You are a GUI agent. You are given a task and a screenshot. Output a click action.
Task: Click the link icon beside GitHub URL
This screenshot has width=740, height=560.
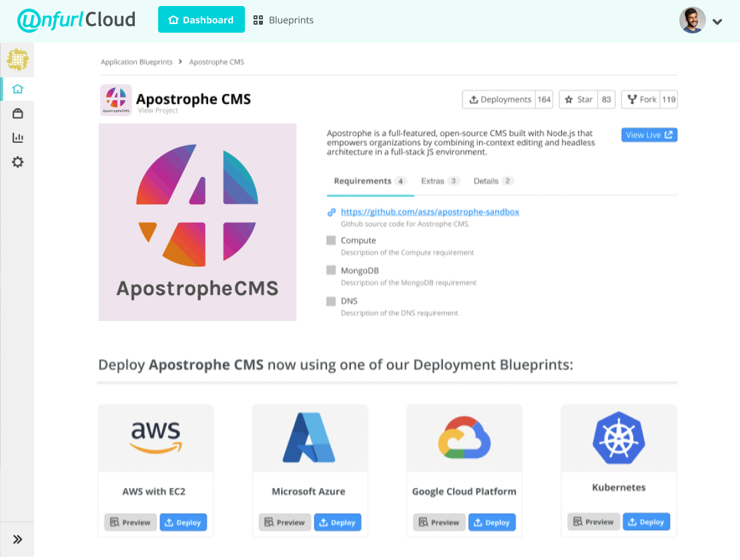[332, 212]
